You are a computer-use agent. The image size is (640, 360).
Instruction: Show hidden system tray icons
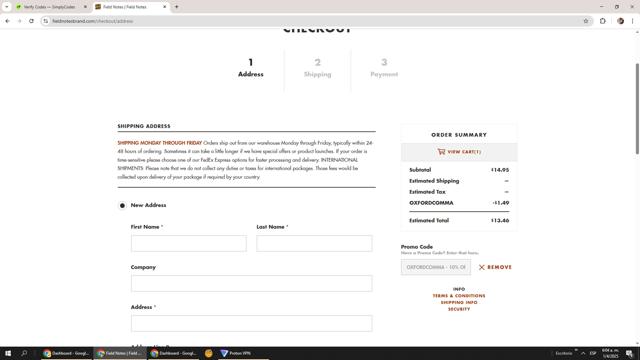coord(583,353)
